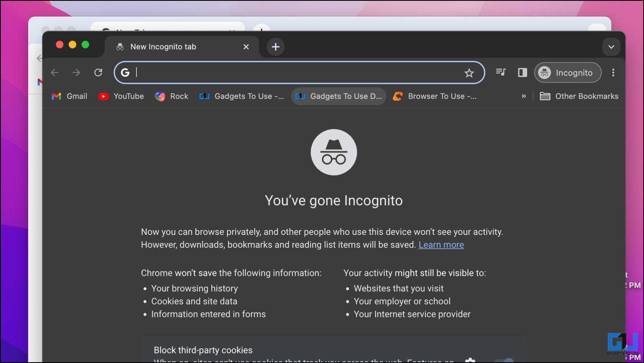The image size is (644, 363).
Task: Click the 'Cookies and site data' bullet
Action: [194, 302]
